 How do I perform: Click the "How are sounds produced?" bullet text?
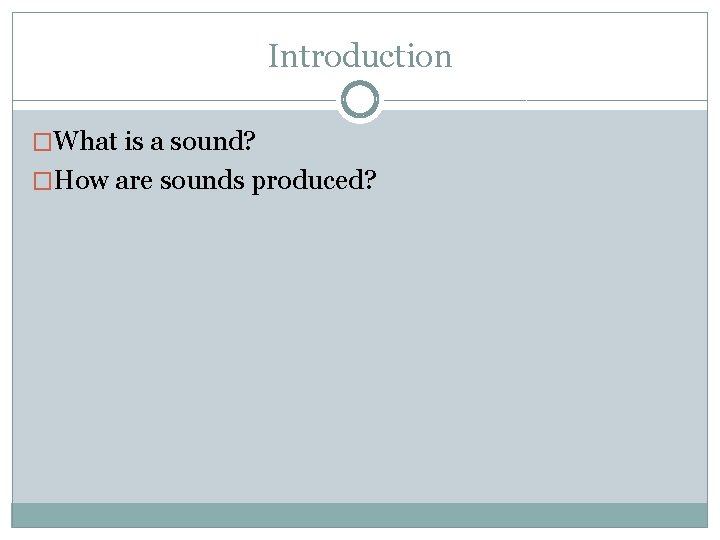[215, 180]
